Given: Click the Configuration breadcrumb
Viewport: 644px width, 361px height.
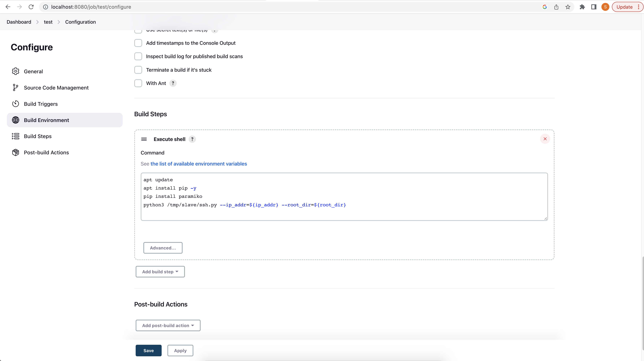Looking at the screenshot, I should 80,22.
